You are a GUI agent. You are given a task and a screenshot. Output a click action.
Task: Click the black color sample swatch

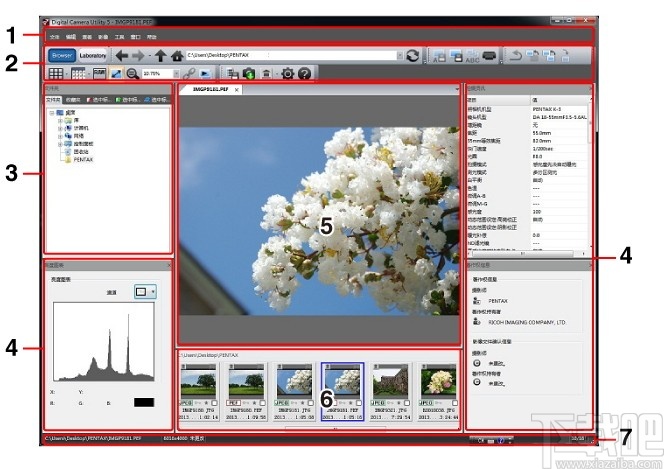[144, 402]
